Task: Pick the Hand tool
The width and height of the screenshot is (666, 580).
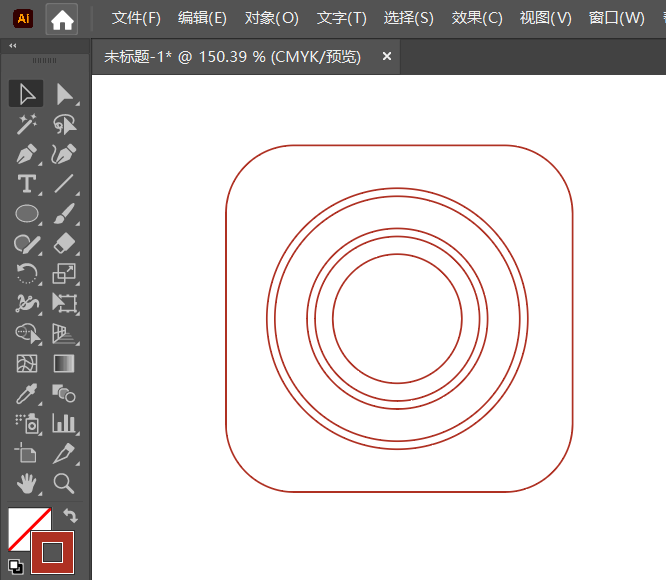Action: pos(27,483)
